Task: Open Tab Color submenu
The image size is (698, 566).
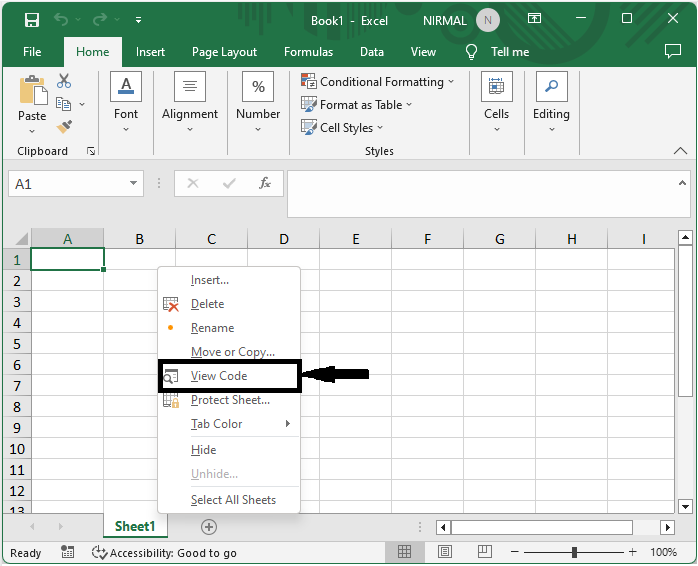Action: (x=229, y=424)
